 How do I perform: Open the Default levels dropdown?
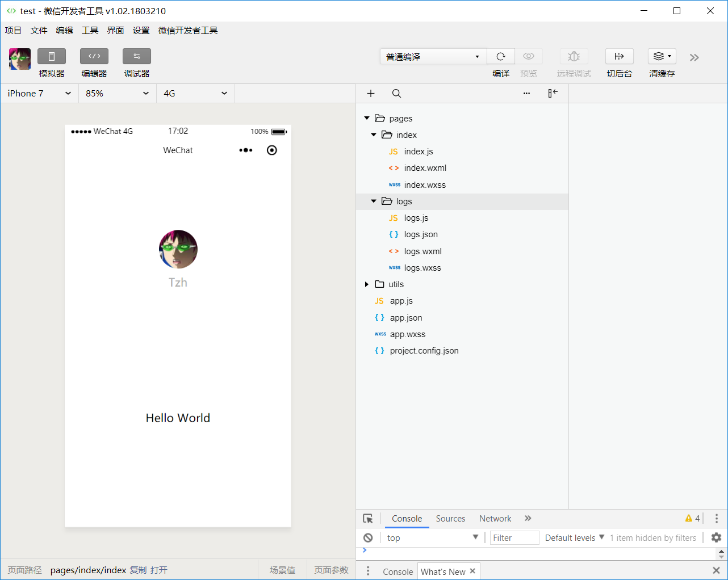click(x=575, y=537)
